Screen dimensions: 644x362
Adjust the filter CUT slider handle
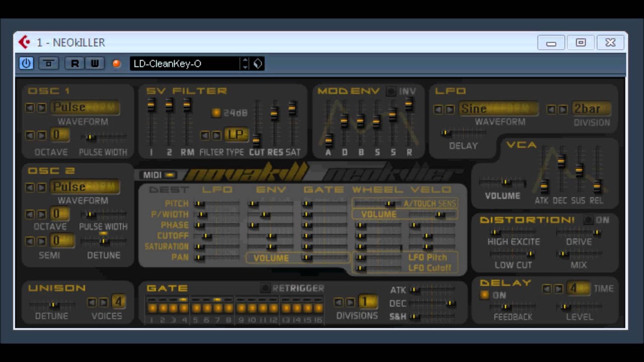[257, 140]
